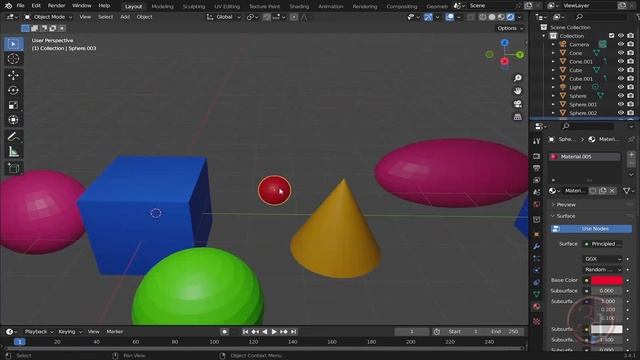Select the Measure tool
640x360 pixels.
click(13, 152)
